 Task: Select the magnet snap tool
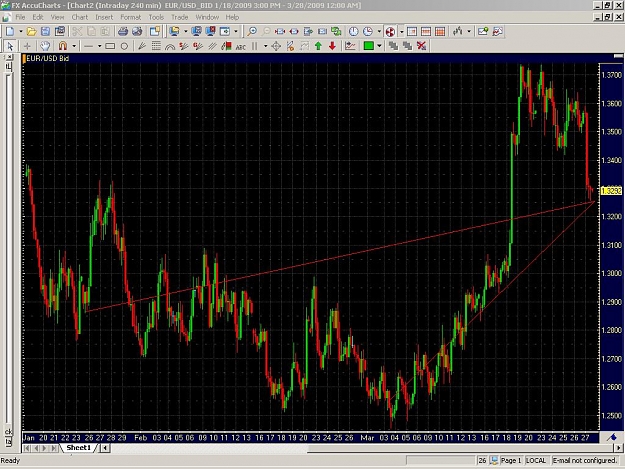pos(63,46)
